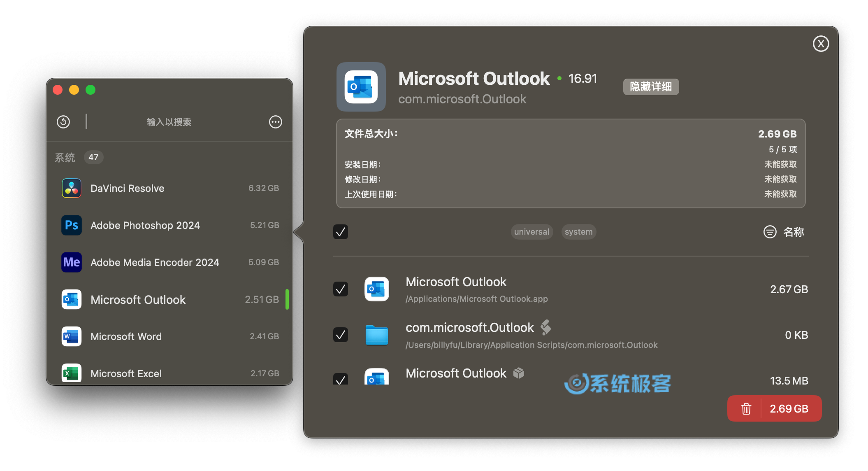Select the system filter tag
The width and height of the screenshot is (868, 471).
tap(578, 232)
